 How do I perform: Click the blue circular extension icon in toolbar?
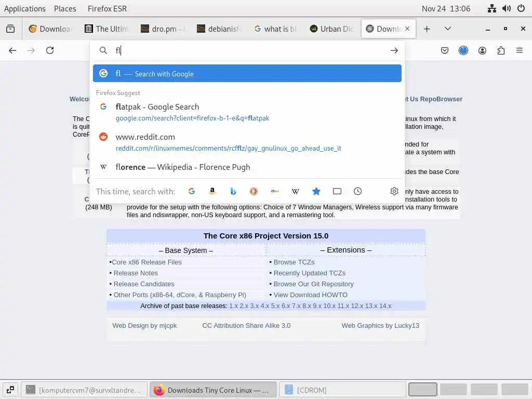point(463,50)
